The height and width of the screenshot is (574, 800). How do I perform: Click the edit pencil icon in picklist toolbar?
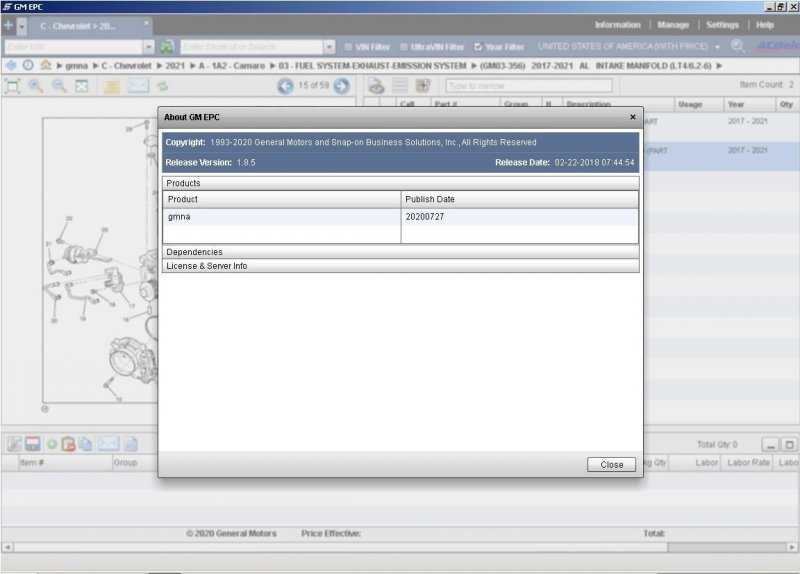(x=14, y=444)
